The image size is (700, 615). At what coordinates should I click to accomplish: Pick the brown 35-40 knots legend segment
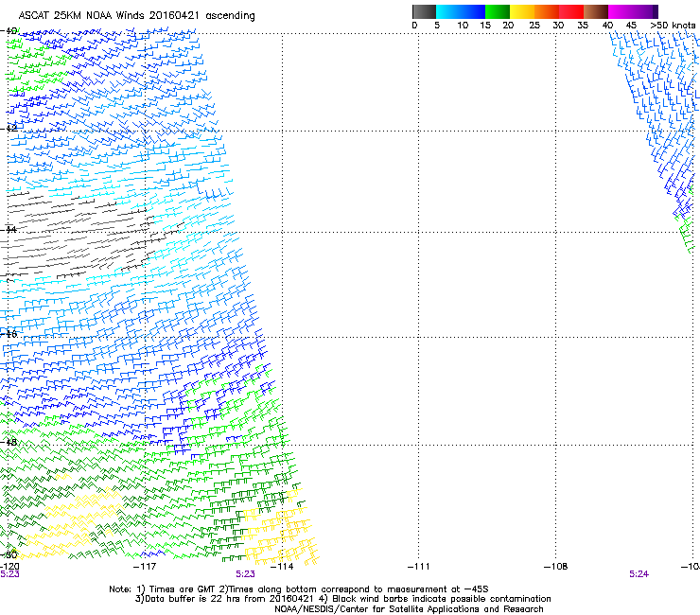pyautogui.click(x=596, y=11)
